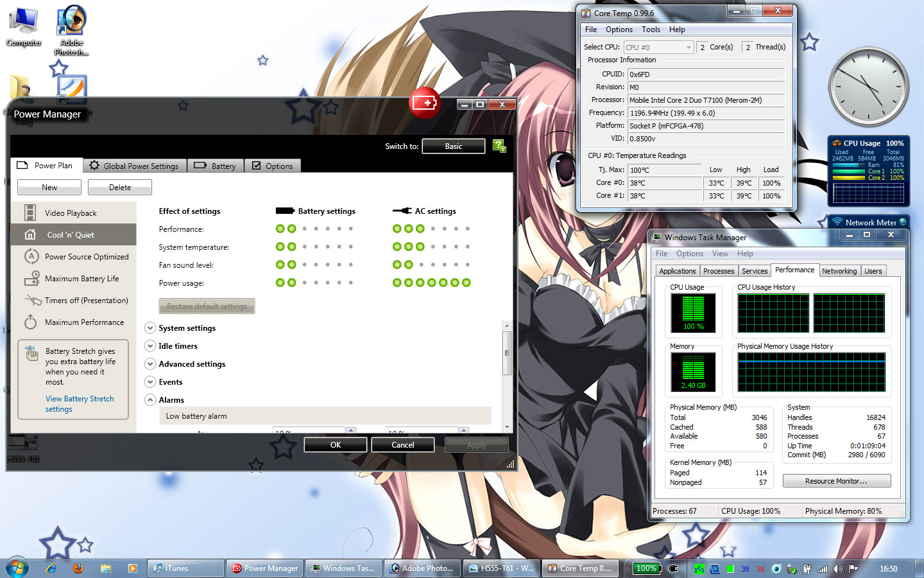Collapse the Alarms section

pos(150,400)
